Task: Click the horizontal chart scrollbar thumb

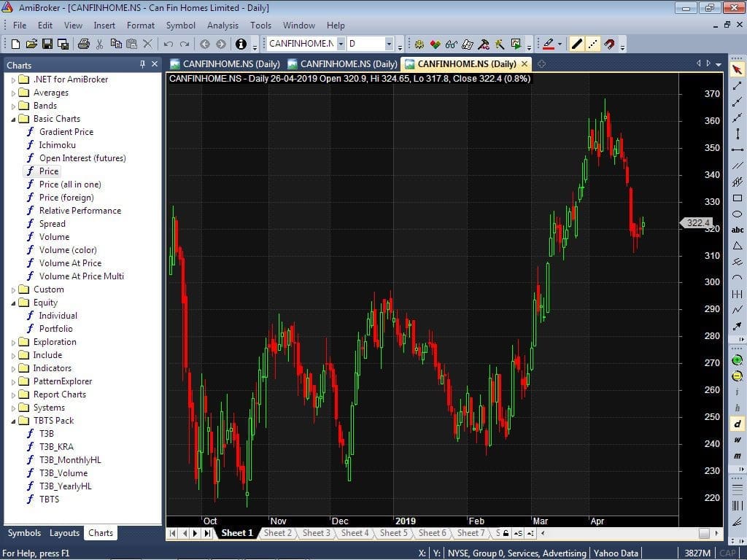Action: pyautogui.click(x=704, y=533)
